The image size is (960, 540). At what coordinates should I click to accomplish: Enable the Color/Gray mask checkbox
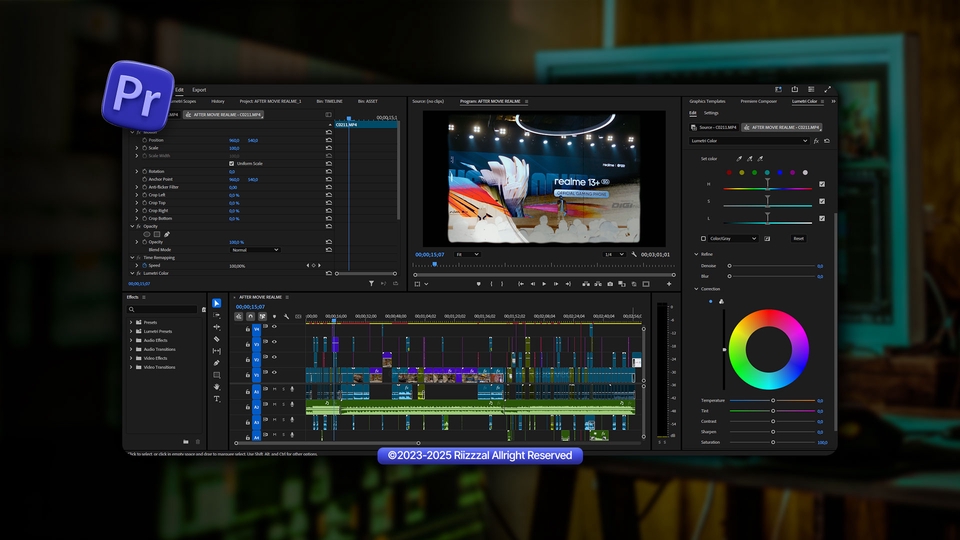703,239
